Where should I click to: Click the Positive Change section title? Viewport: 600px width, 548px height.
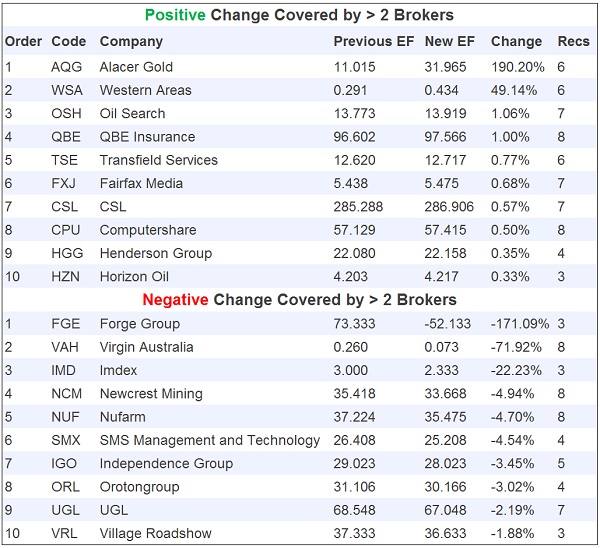point(299,15)
